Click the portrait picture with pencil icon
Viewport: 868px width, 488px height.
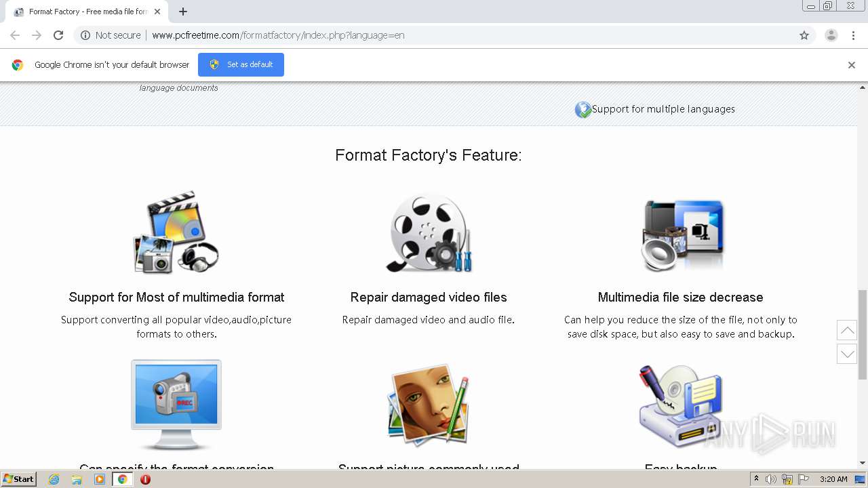click(x=429, y=405)
